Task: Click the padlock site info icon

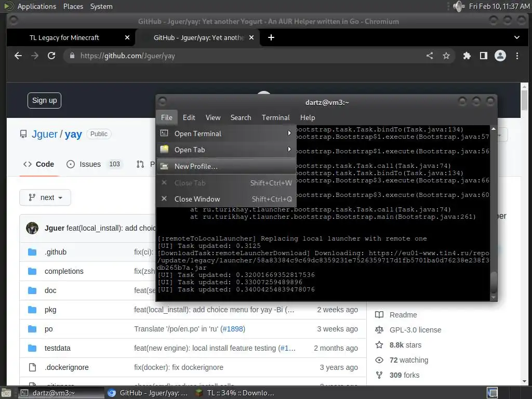Action: [72, 56]
